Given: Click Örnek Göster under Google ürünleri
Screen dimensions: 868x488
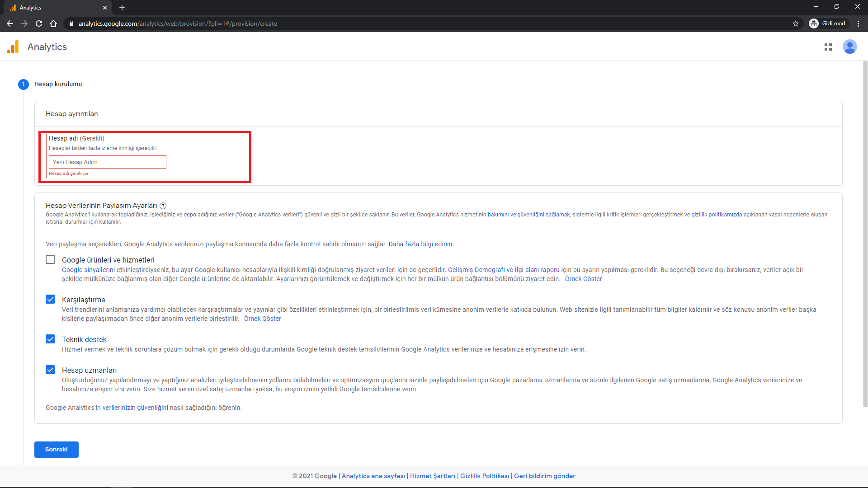Looking at the screenshot, I should click(x=583, y=279).
